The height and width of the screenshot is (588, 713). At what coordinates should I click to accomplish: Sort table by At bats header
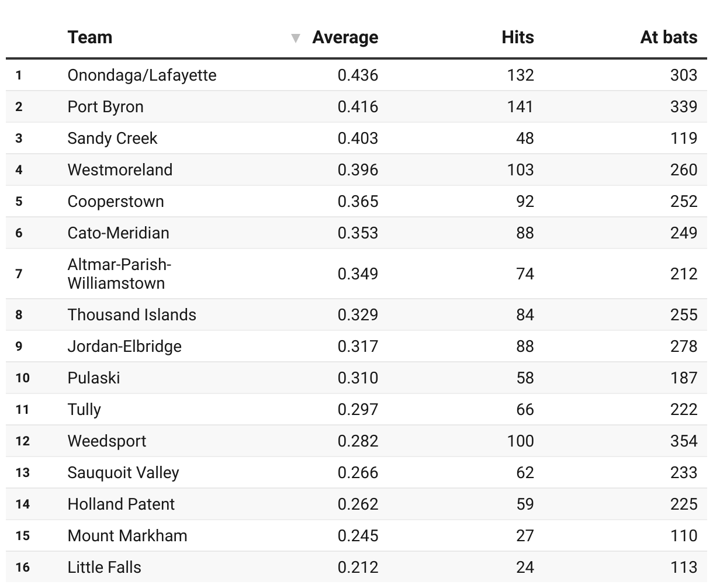click(x=669, y=37)
